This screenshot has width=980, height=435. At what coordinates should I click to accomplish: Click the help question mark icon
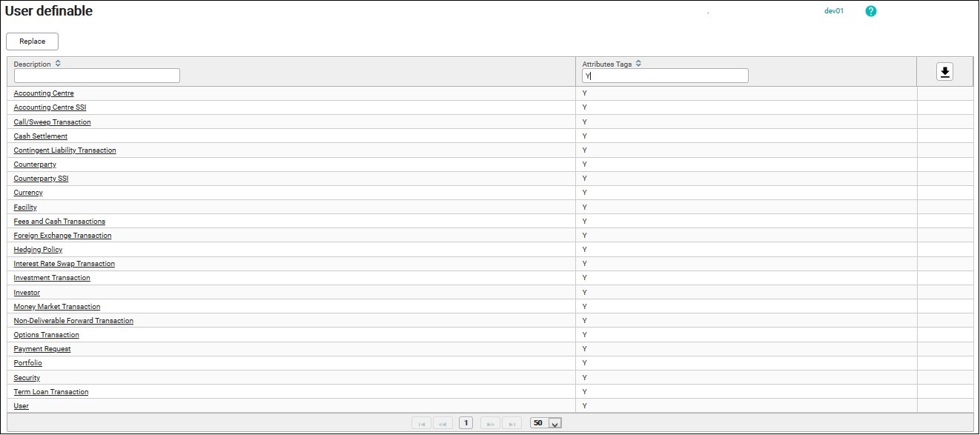(871, 11)
